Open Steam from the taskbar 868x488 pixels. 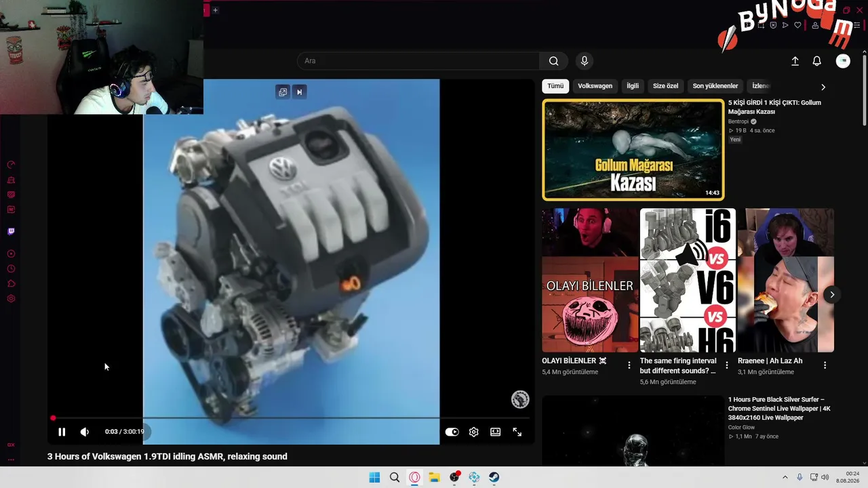click(x=494, y=477)
